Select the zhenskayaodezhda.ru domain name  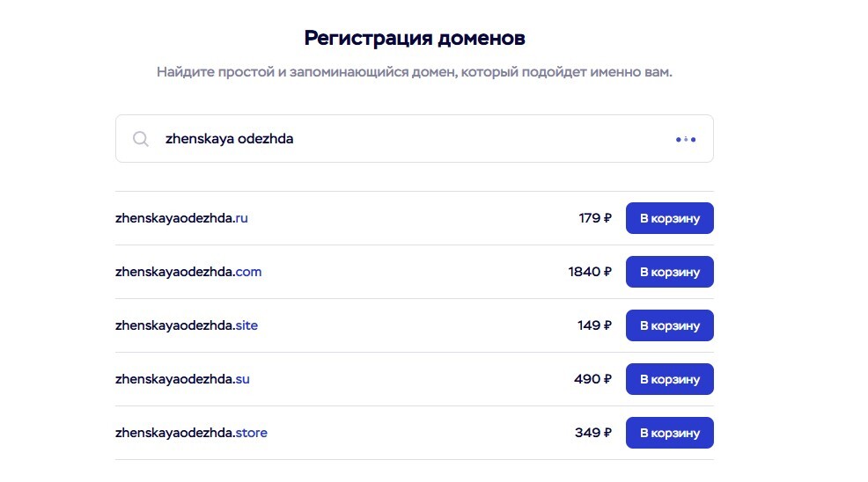181,218
